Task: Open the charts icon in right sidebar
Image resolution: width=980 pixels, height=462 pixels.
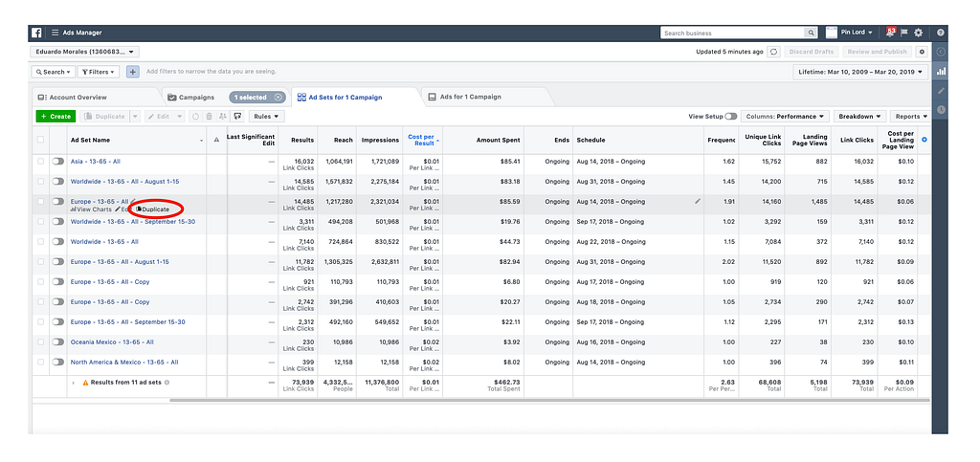Action: 941,71
